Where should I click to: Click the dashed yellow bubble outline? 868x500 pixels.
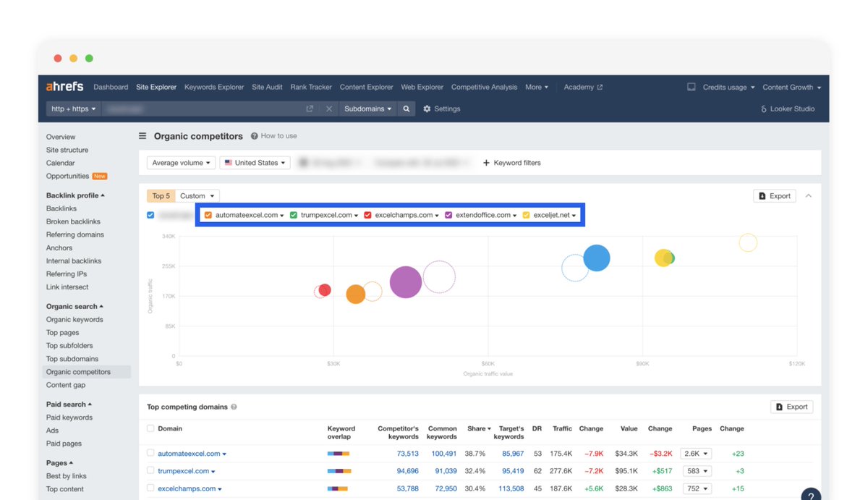coord(748,242)
